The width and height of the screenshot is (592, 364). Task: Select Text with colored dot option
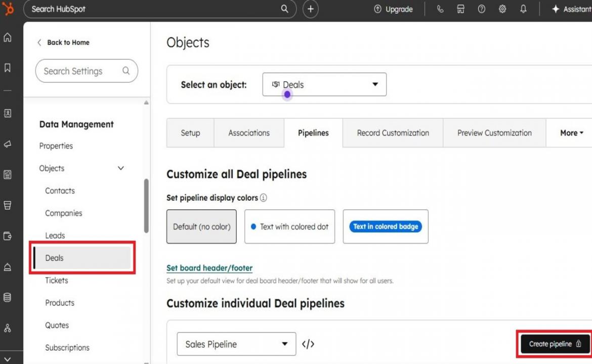pyautogui.click(x=289, y=226)
